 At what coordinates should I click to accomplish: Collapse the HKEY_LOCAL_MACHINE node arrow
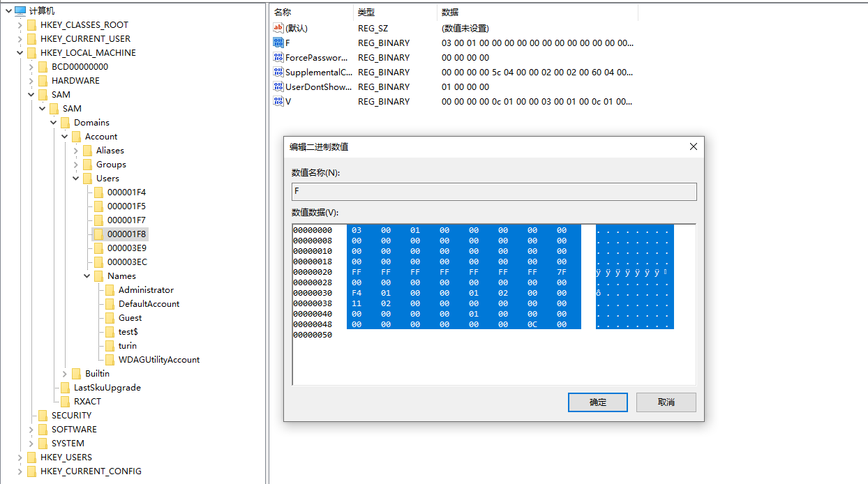(x=20, y=52)
